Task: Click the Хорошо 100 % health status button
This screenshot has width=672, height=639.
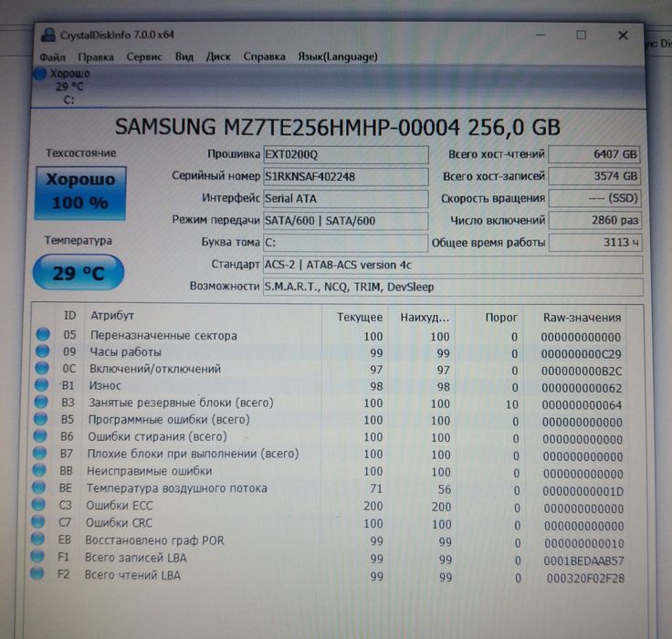Action: (x=80, y=193)
